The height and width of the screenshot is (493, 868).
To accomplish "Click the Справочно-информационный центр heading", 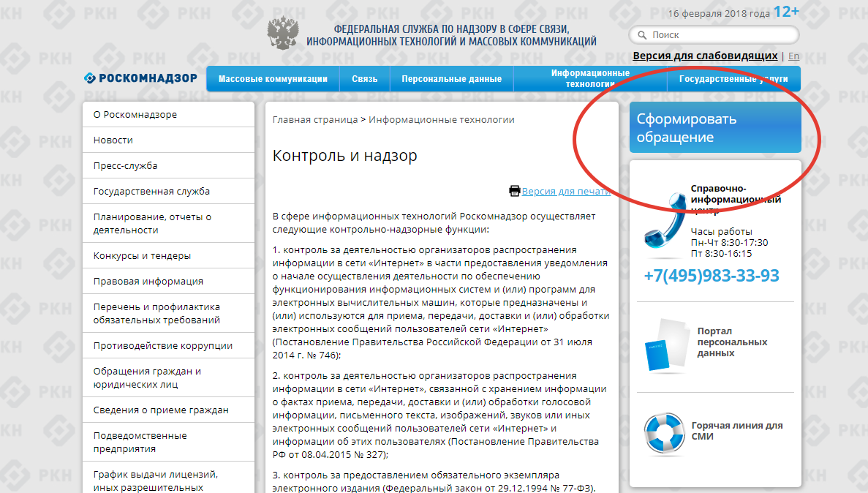I will (x=736, y=200).
